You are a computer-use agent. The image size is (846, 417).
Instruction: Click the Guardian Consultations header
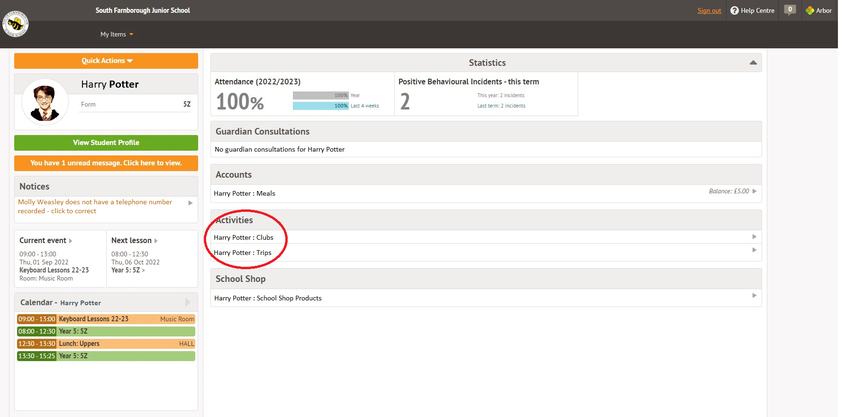(486, 132)
